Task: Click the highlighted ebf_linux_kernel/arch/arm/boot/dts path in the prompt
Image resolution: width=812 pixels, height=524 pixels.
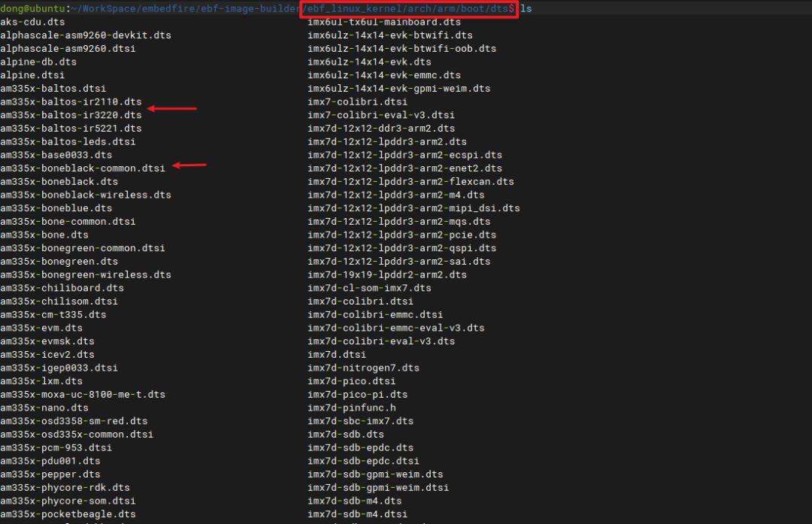Action: [x=410, y=8]
